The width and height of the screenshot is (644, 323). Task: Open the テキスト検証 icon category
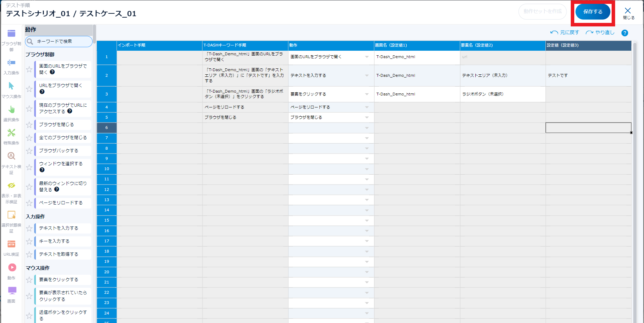point(11,156)
